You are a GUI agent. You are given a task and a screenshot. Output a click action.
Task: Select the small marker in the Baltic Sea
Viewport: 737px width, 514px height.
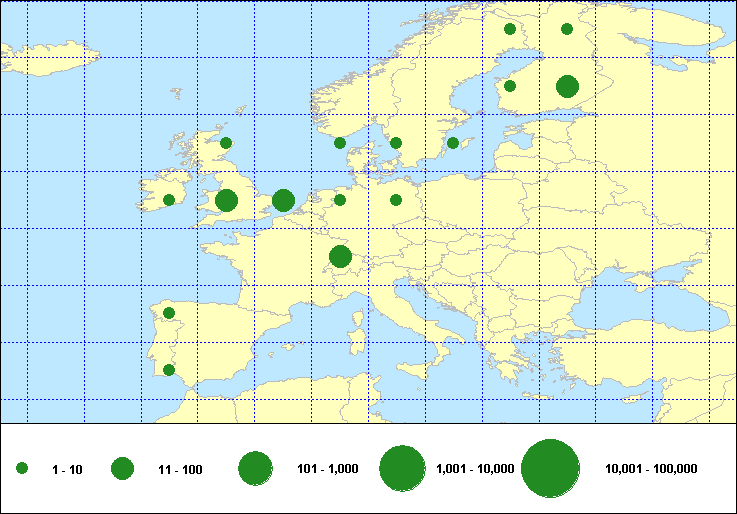453,143
